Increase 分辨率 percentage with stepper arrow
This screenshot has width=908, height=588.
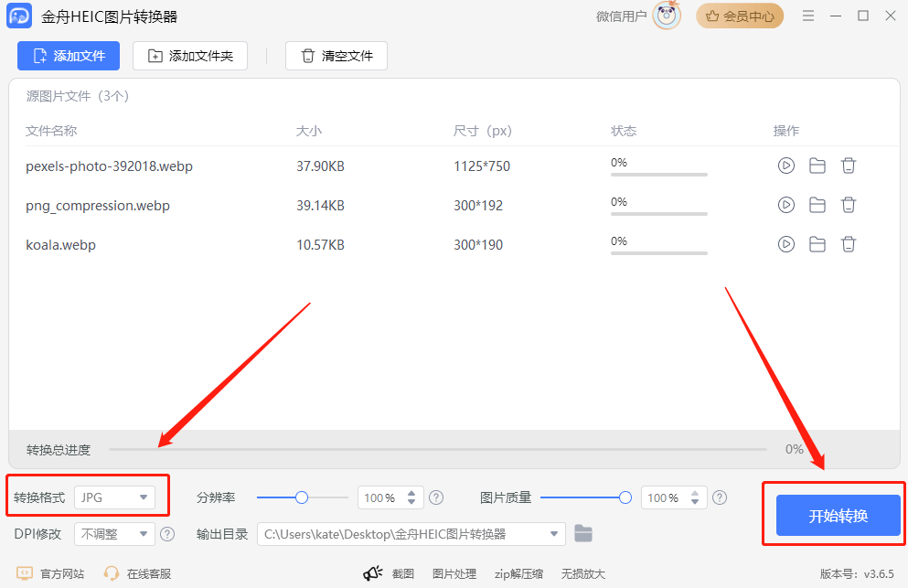coord(413,492)
